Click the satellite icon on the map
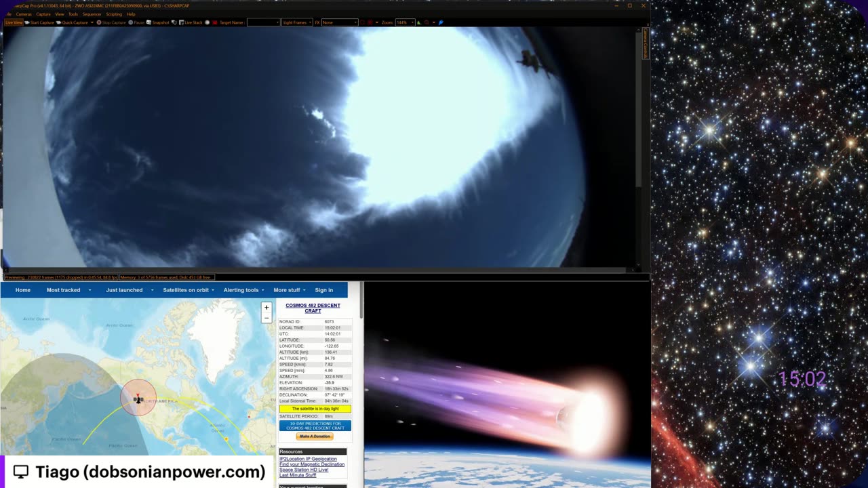 click(x=138, y=399)
